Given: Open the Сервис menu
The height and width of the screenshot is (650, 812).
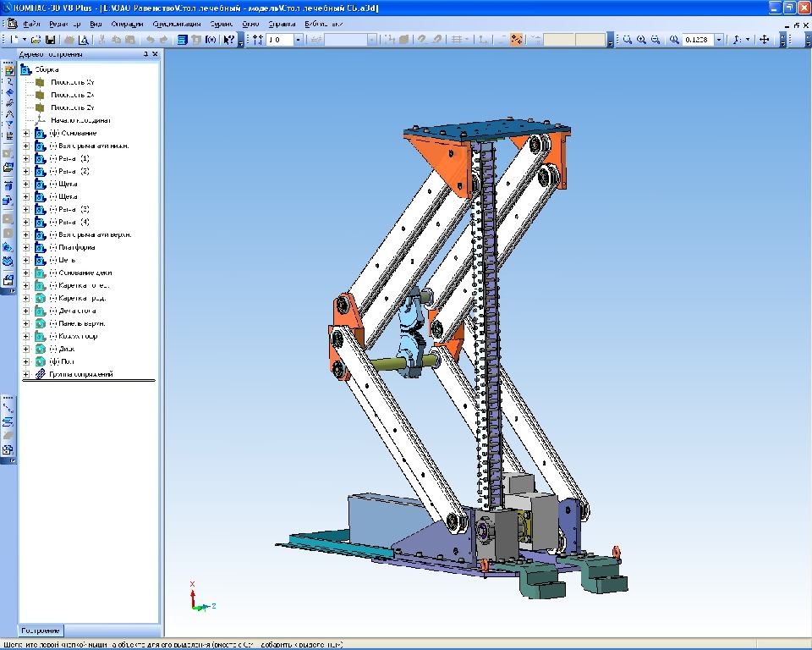Looking at the screenshot, I should click(x=222, y=24).
